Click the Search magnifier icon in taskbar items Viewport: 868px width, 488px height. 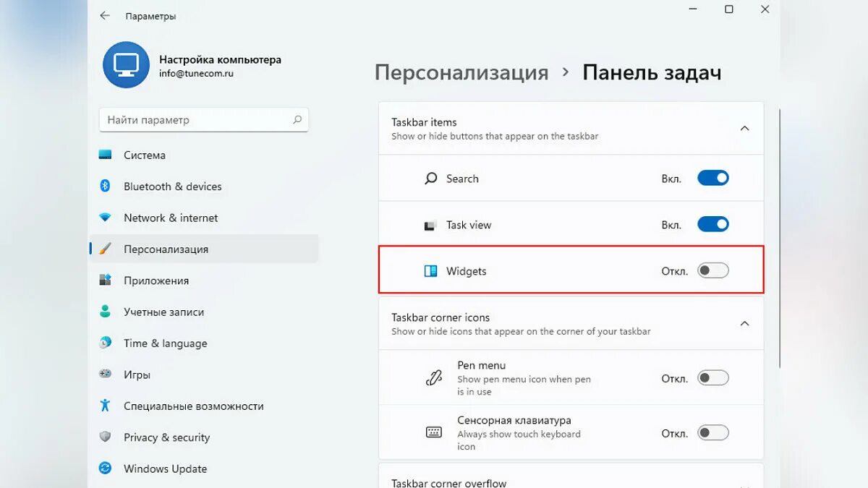click(x=431, y=179)
